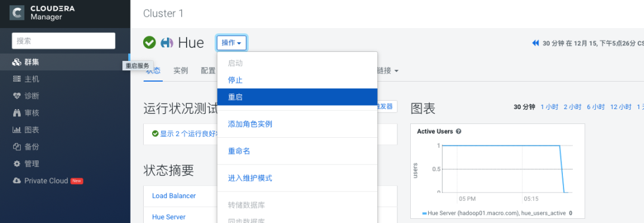Click the 显示 2 个运行良好 link
The height and width of the screenshot is (223, 644).
click(x=188, y=134)
